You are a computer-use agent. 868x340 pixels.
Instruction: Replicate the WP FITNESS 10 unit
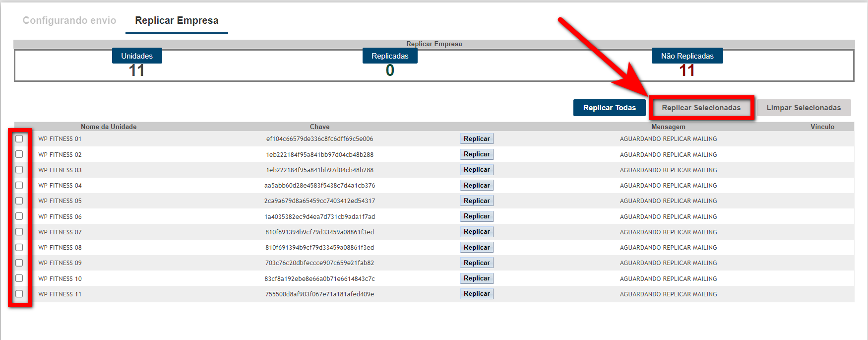477,278
